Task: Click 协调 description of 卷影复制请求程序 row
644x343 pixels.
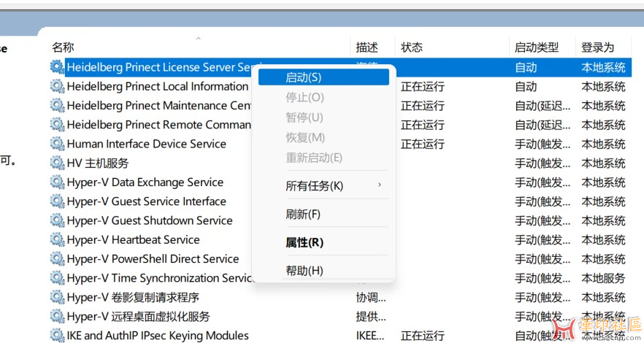Action: [x=371, y=298]
